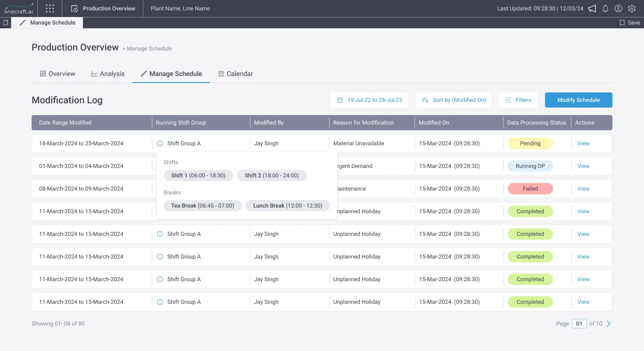Select the Manage Schedule top tab with pencil

(47, 23)
